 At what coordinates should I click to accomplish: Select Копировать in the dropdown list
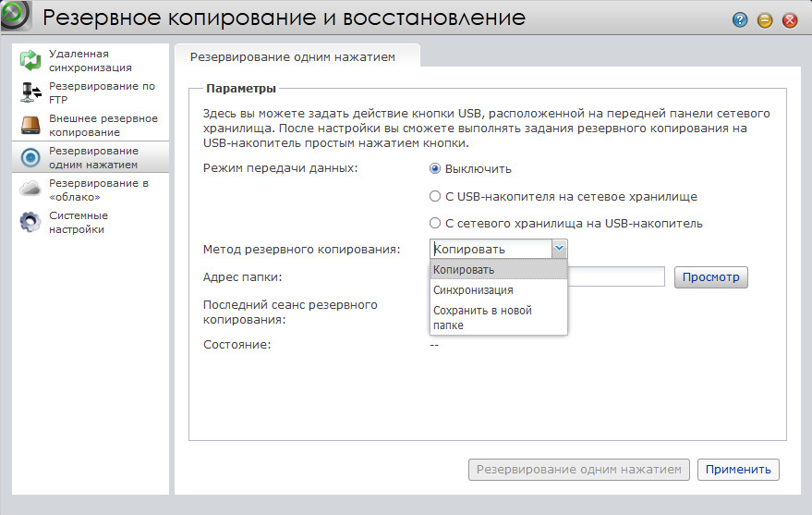tap(464, 270)
